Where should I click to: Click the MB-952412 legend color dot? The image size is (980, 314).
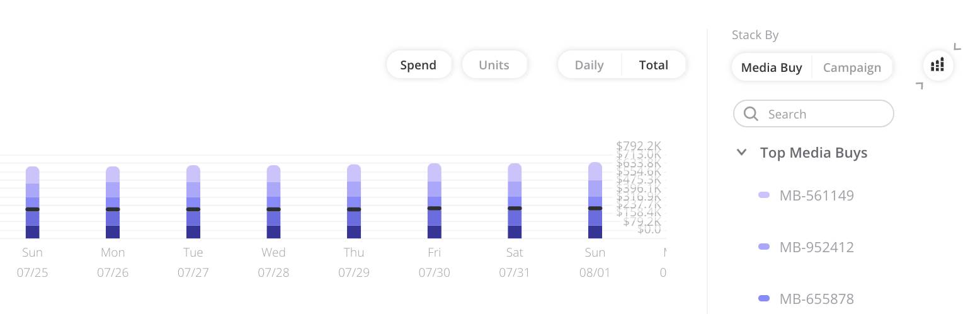(x=764, y=247)
